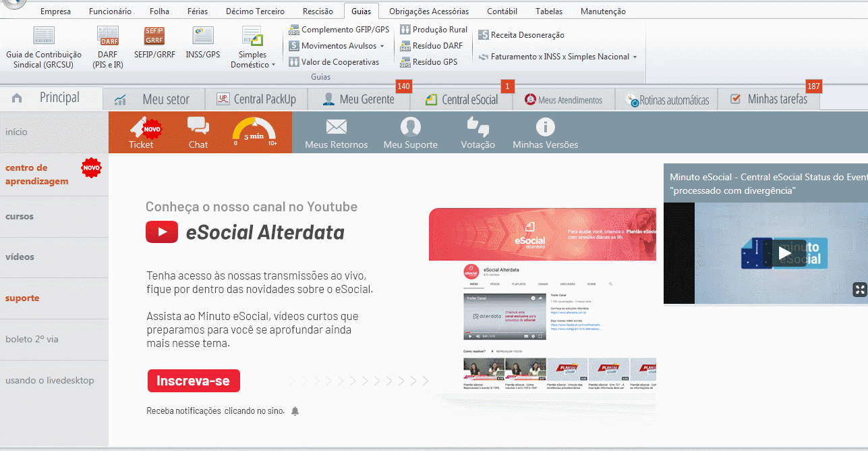Image resolution: width=868 pixels, height=451 pixels.
Task: Open the Meus Atendimentos tab
Action: 563,99
